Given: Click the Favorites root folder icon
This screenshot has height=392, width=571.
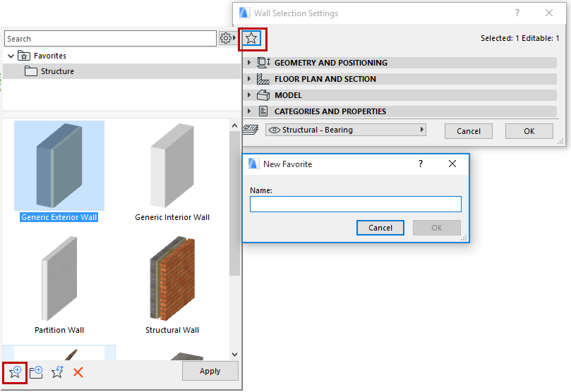Looking at the screenshot, I should click(24, 56).
